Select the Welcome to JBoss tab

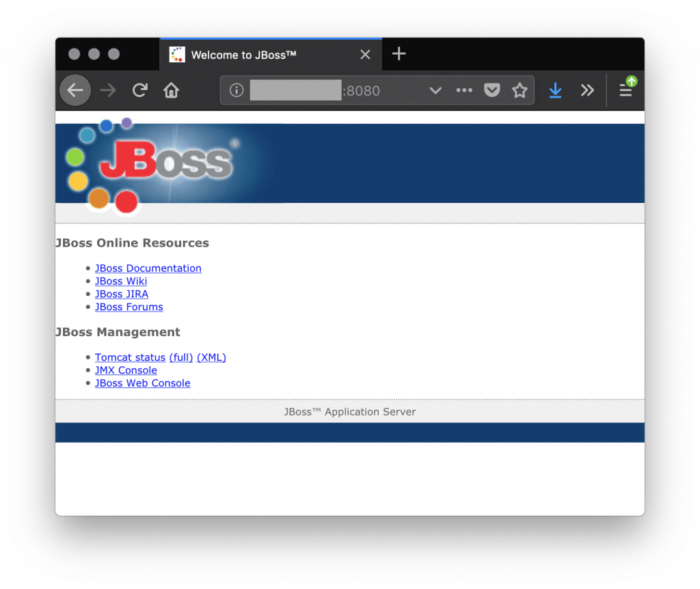[271, 55]
